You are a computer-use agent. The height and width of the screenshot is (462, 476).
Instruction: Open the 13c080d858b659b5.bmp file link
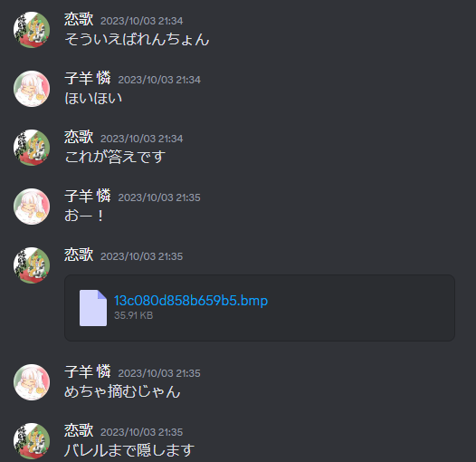point(191,301)
